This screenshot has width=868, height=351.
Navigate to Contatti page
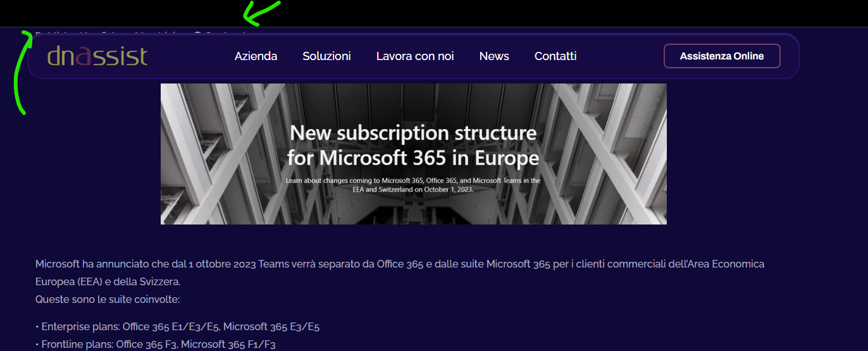(555, 56)
